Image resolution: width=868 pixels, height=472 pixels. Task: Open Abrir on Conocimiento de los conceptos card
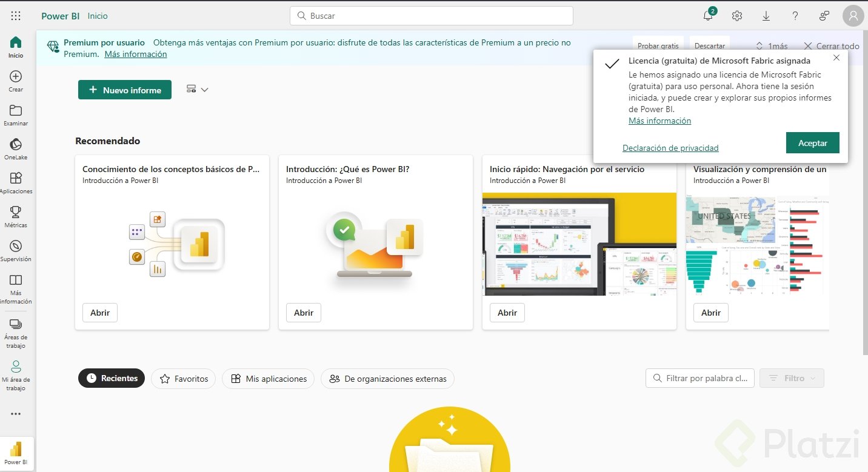tap(100, 313)
